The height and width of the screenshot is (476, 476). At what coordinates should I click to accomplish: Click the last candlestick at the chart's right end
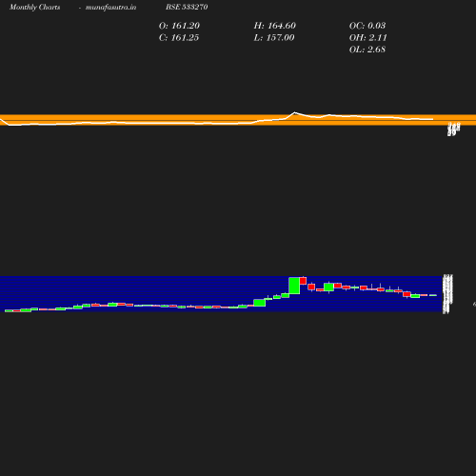[433, 295]
